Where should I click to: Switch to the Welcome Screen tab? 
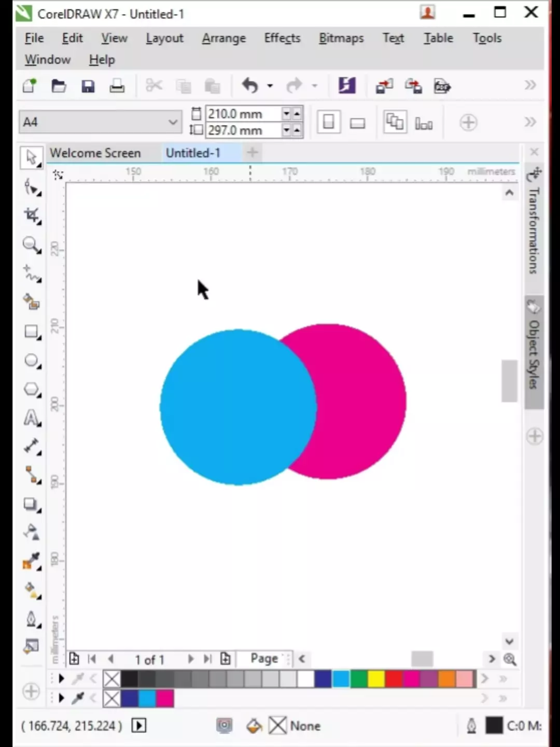coord(95,153)
